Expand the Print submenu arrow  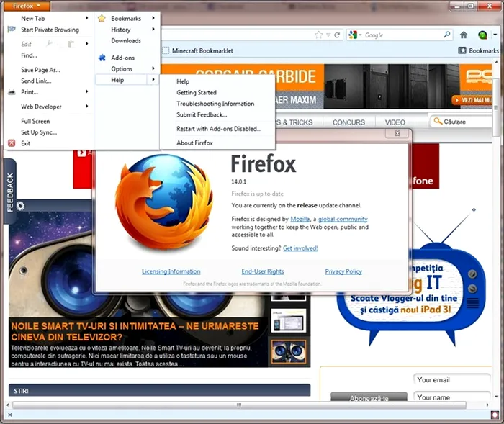tap(87, 91)
